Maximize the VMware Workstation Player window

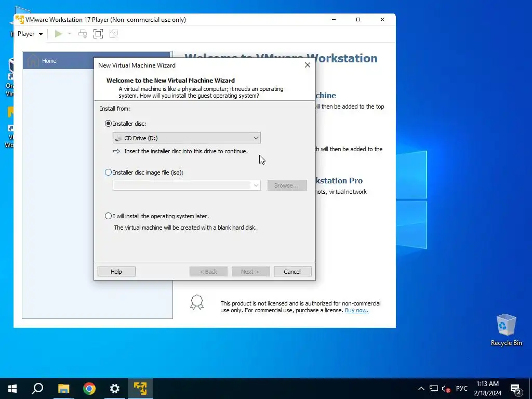coord(358,19)
